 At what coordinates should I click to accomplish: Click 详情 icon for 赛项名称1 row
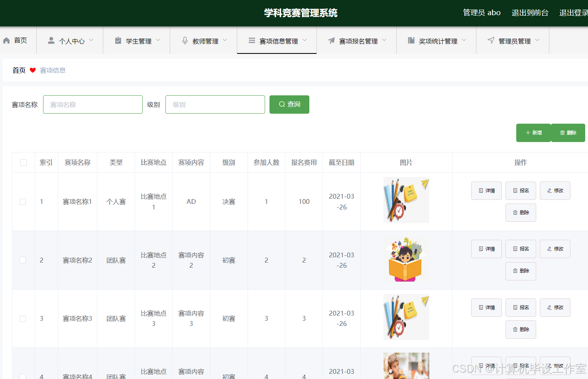pos(481,191)
